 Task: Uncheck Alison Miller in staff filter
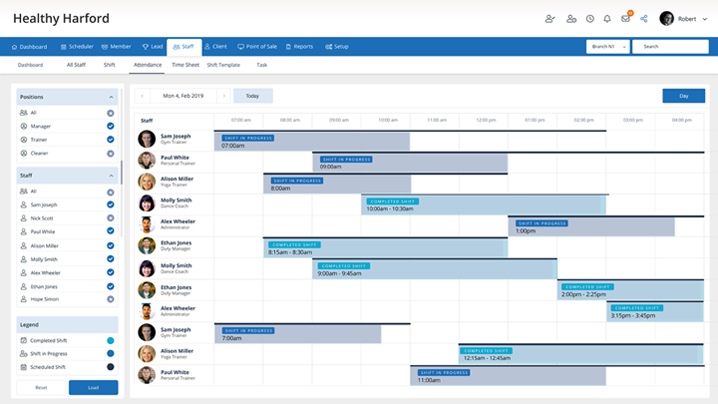click(x=110, y=246)
